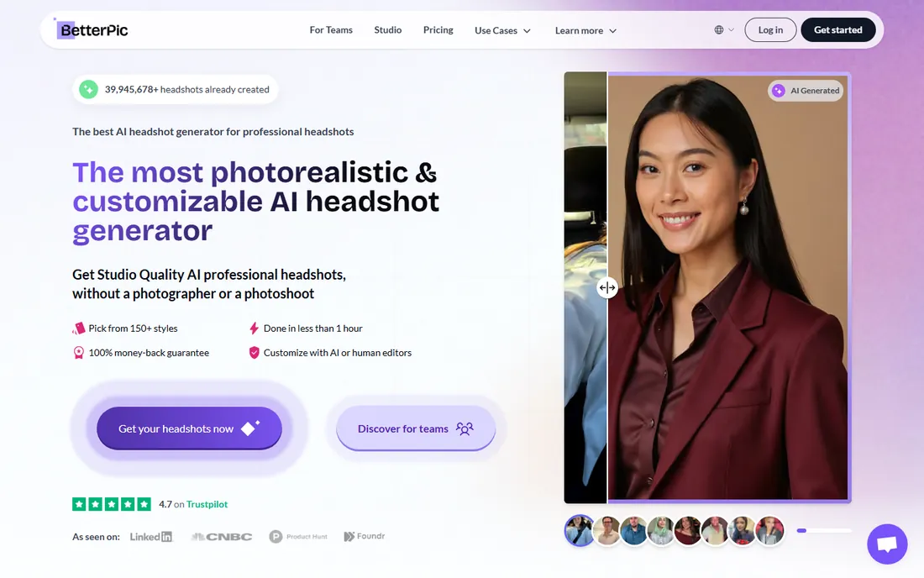Open the globe language selector
The image size is (924, 578).
pos(724,30)
